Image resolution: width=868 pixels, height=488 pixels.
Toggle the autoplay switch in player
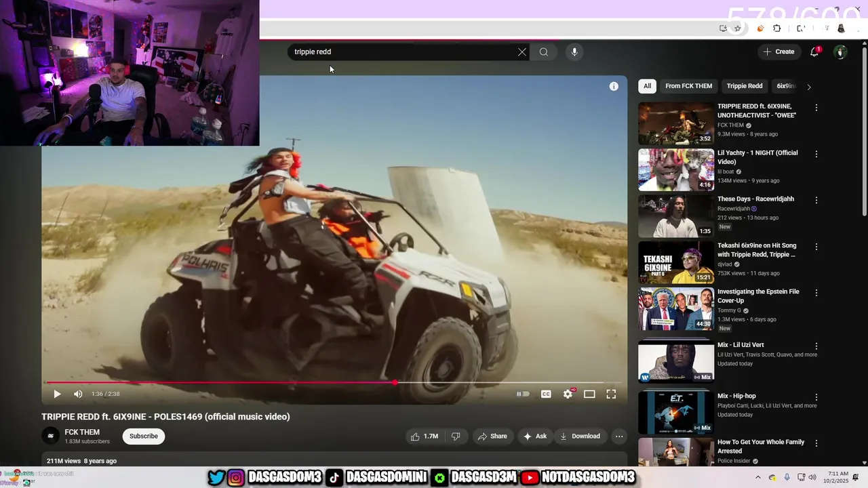523,394
